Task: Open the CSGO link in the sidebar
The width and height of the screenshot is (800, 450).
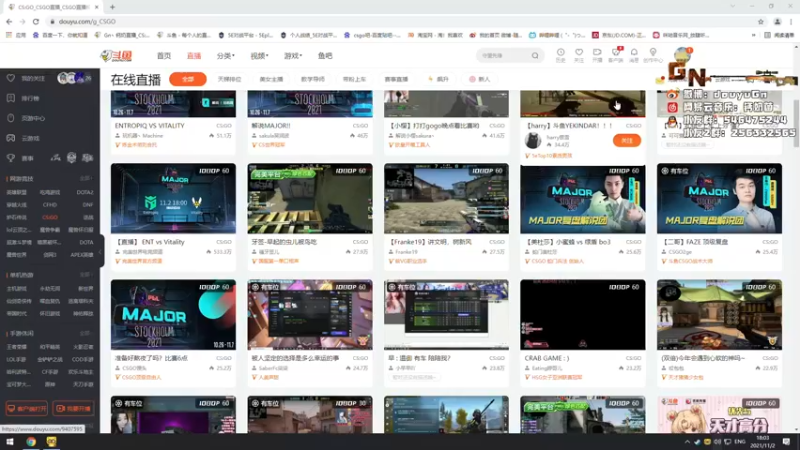Action: coord(50,217)
